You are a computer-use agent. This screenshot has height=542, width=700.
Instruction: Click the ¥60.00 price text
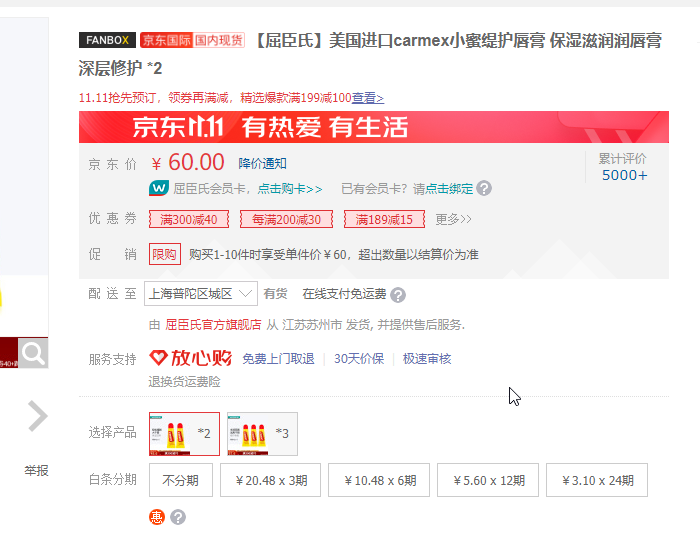point(188,162)
